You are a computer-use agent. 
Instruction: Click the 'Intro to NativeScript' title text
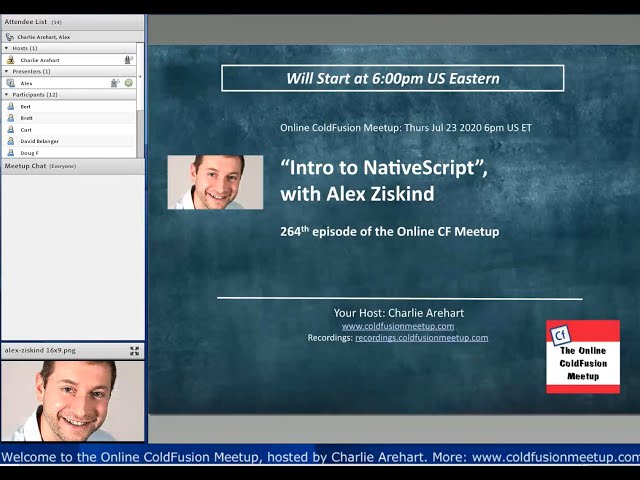[384, 167]
